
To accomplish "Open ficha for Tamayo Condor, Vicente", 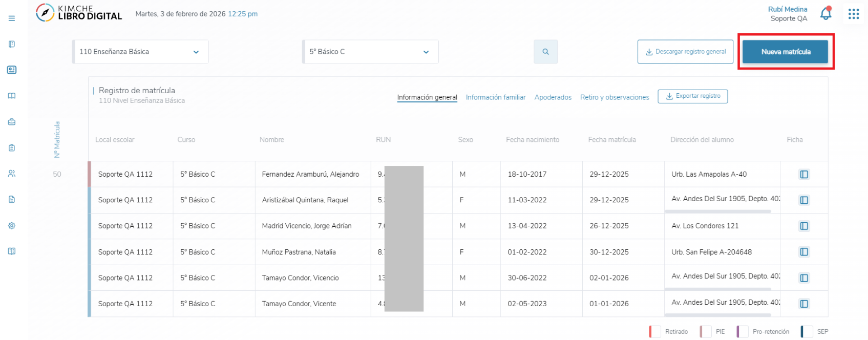I will [804, 304].
